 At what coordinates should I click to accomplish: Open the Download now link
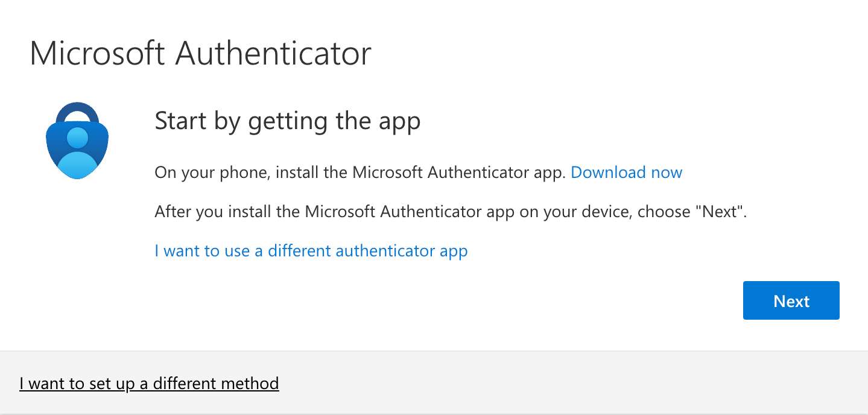click(626, 173)
